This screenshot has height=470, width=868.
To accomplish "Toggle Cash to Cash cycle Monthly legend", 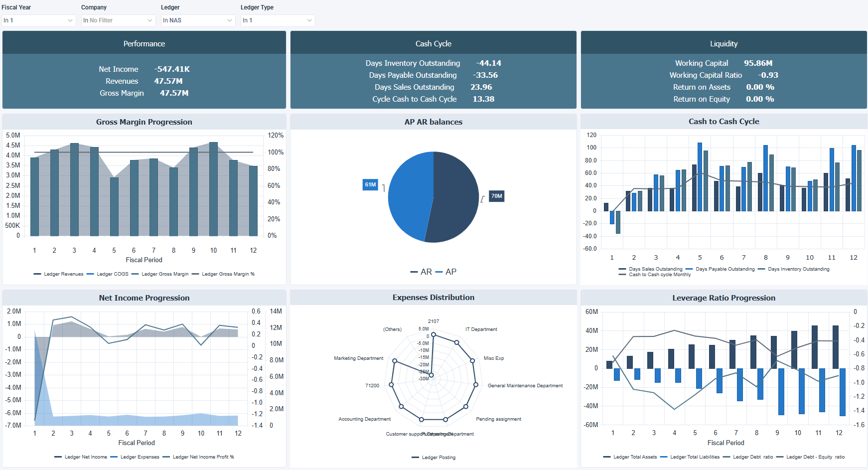I will [x=655, y=275].
